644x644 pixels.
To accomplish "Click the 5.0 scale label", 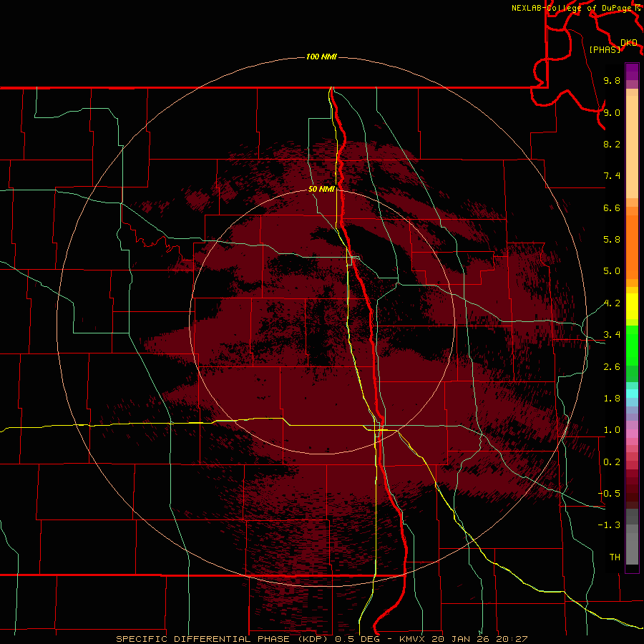I will (612, 271).
